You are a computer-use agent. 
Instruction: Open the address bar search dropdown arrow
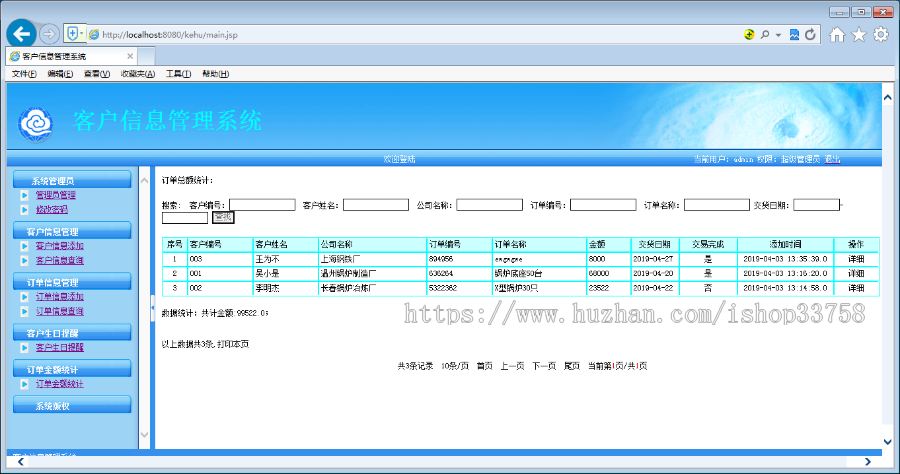(778, 35)
